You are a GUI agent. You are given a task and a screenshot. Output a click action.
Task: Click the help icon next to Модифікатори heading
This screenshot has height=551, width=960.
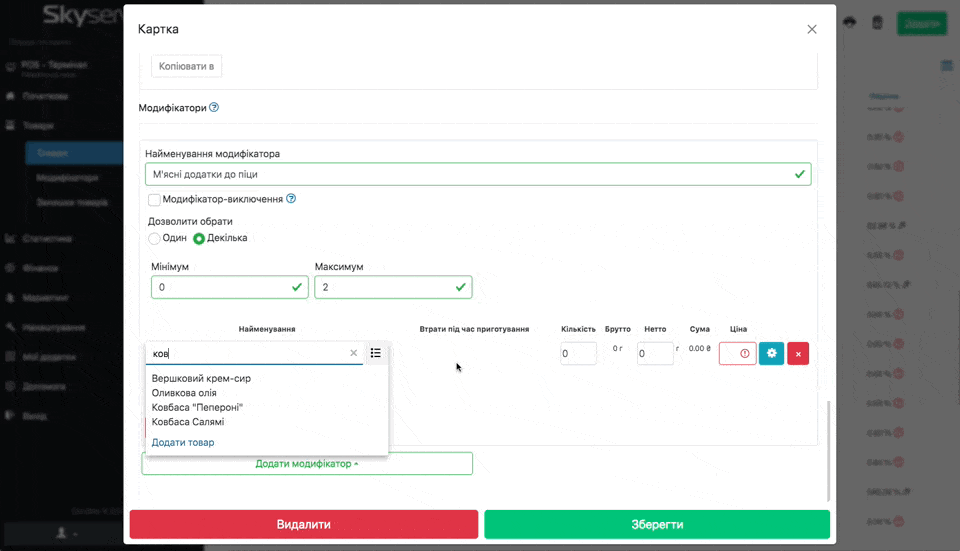(214, 108)
